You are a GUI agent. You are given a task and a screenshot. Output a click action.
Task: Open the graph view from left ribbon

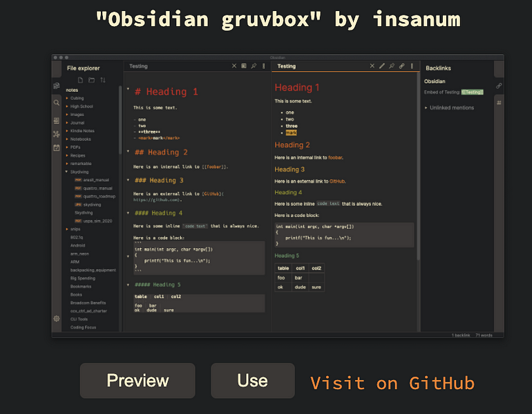[57, 134]
